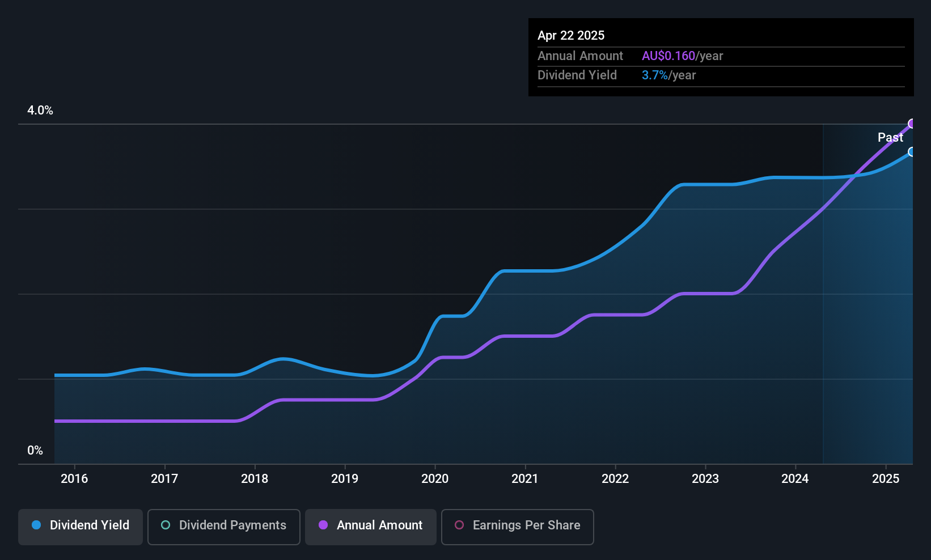Click the 2025 x-axis year label
The width and height of the screenshot is (931, 560).
pos(885,479)
